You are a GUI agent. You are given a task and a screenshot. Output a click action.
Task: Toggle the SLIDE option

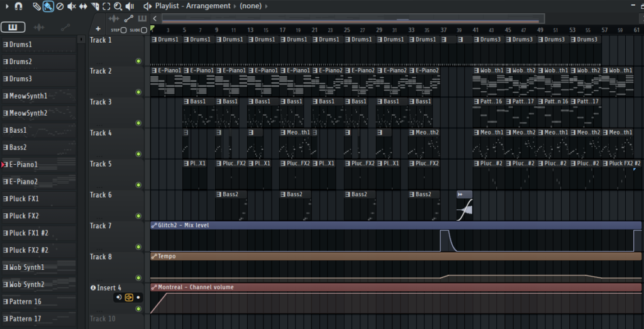(x=144, y=30)
